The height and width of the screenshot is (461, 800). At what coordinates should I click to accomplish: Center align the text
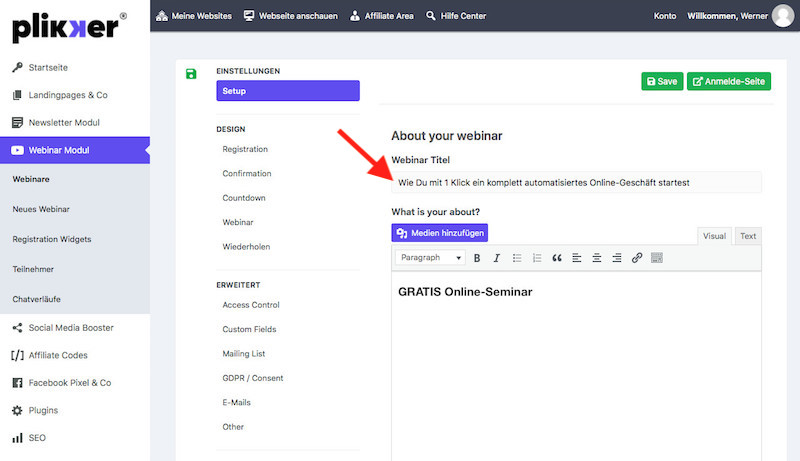pyautogui.click(x=597, y=258)
